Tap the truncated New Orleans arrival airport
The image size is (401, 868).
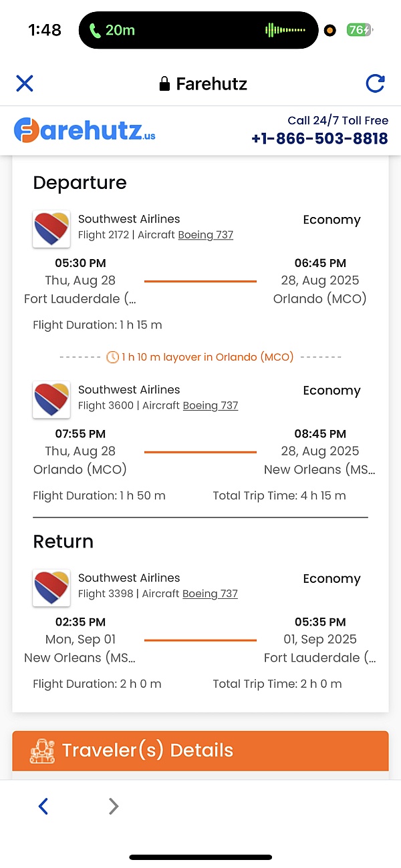point(319,469)
